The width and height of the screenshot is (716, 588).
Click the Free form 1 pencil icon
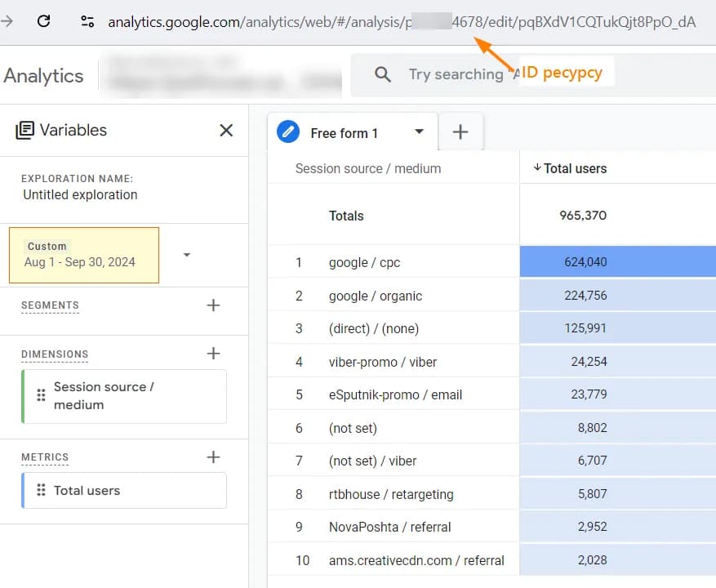click(x=288, y=132)
